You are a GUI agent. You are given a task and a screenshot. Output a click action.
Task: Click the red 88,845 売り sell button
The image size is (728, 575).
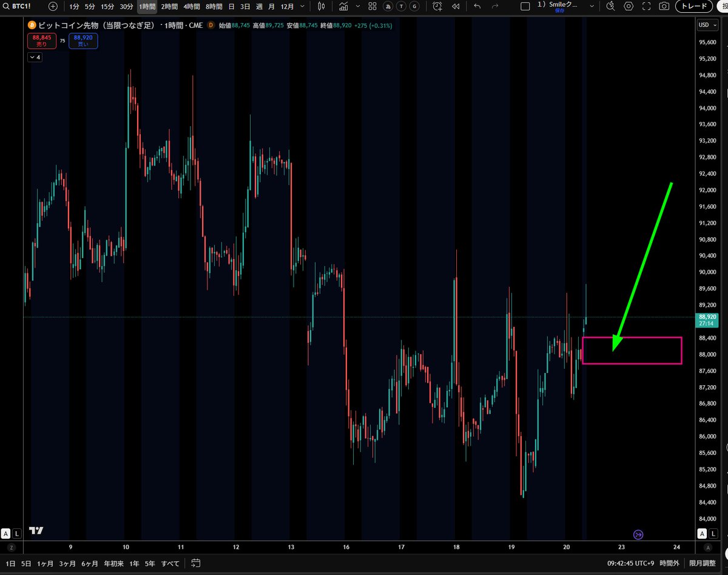click(42, 41)
